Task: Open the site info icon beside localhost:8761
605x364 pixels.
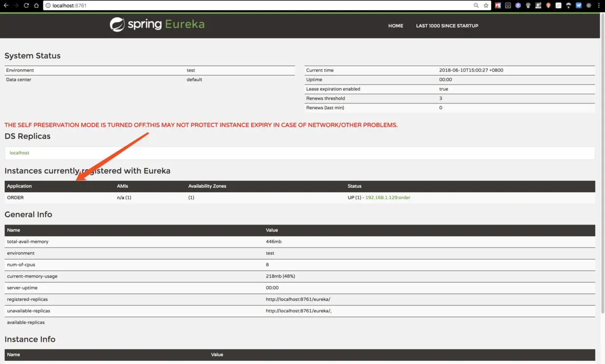Action: point(48,5)
